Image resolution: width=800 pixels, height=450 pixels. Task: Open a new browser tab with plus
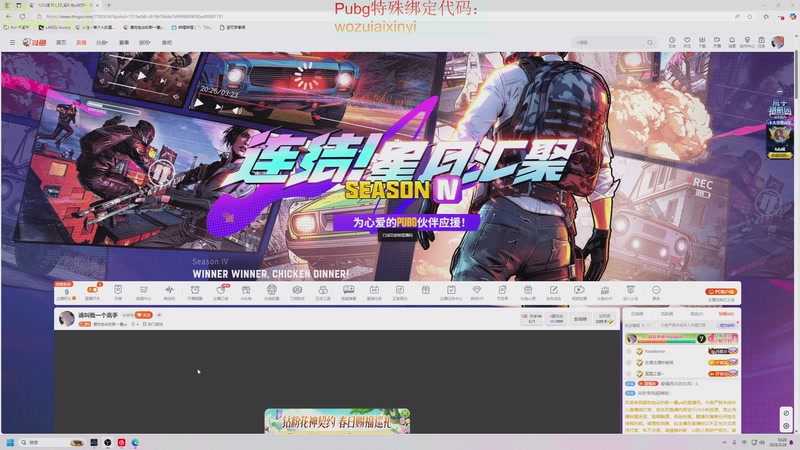[x=109, y=5]
